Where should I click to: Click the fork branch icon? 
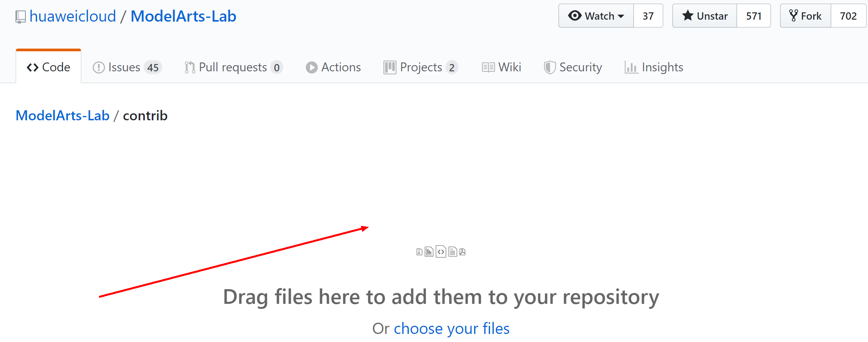pyautogui.click(x=793, y=16)
